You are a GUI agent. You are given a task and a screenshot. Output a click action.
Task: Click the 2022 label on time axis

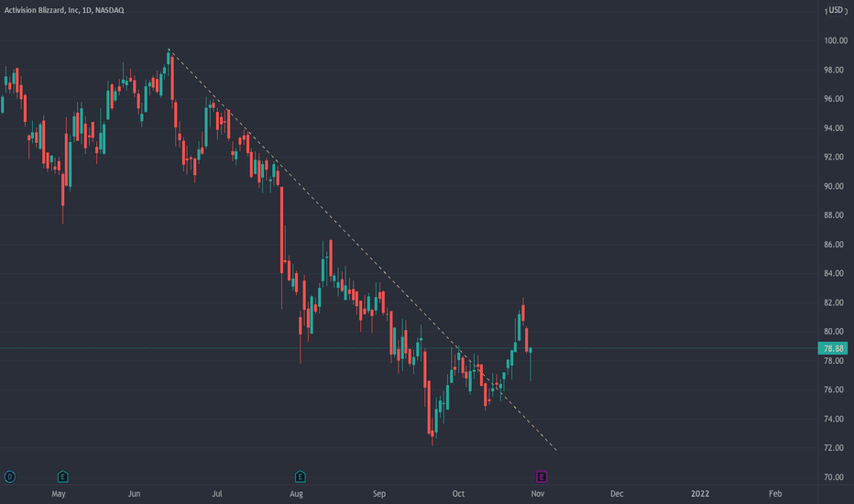point(700,494)
